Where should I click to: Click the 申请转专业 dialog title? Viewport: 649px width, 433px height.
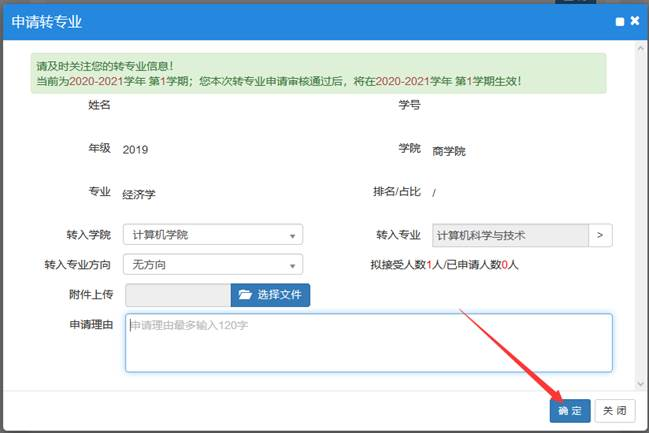click(x=47, y=21)
